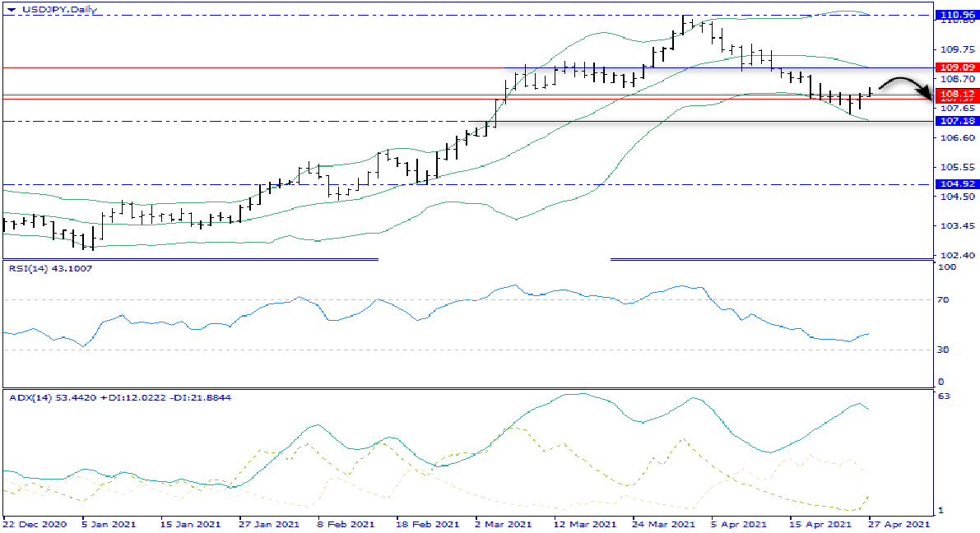The image size is (980, 533).
Task: Click the black curved forecast arrow
Action: [x=905, y=85]
